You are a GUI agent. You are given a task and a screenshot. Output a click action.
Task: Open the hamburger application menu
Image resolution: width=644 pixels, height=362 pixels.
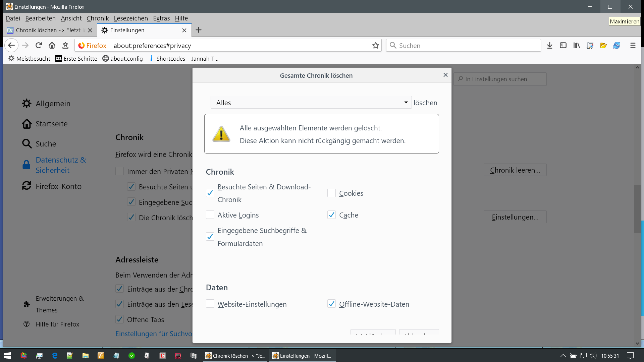point(633,45)
